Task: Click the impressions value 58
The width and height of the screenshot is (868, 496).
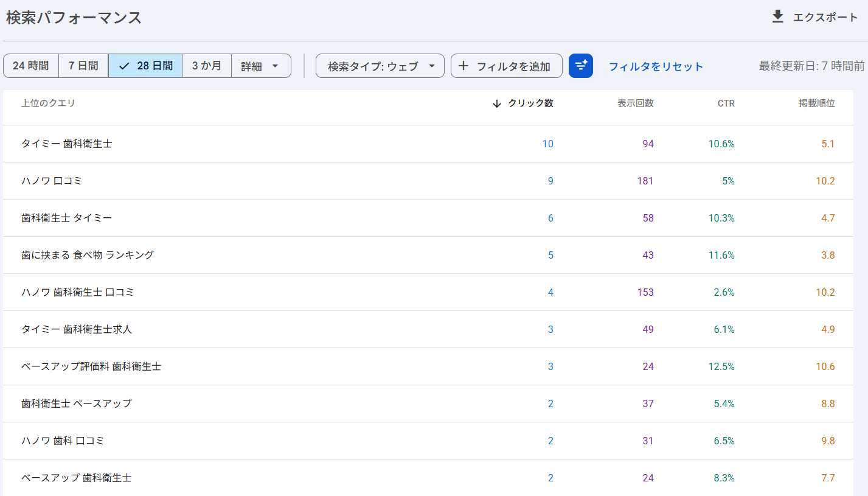Action: 648,218
